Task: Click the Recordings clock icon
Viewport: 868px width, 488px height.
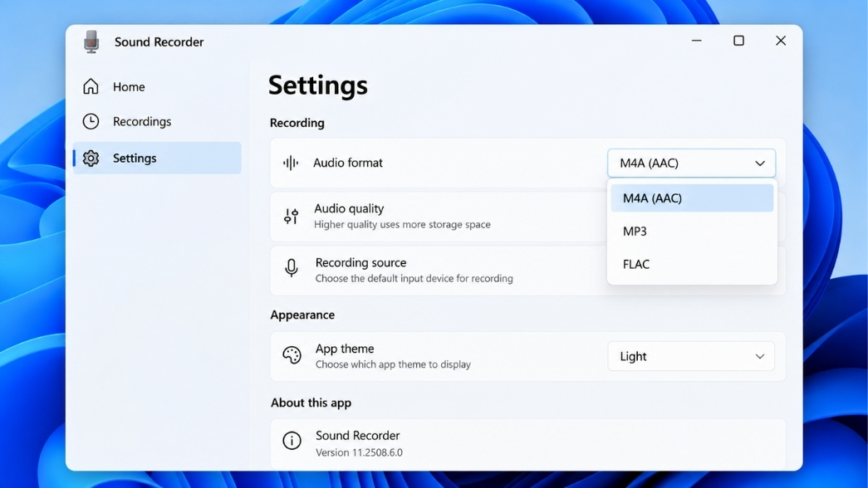Action: tap(91, 121)
